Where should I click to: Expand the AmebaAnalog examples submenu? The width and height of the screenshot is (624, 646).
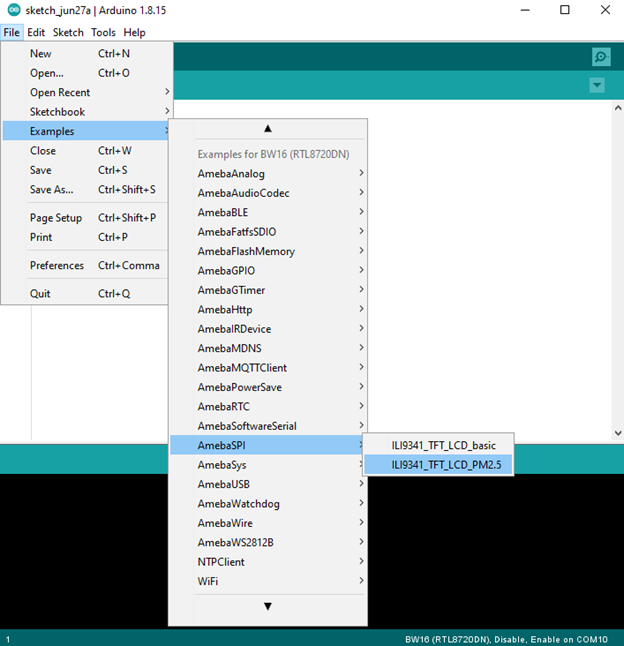(x=268, y=173)
